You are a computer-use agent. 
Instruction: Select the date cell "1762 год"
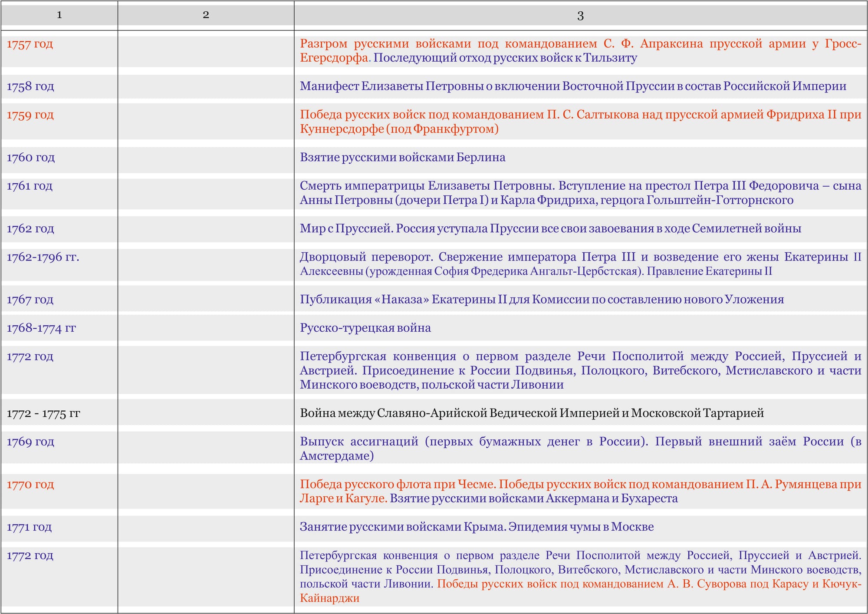click(30, 229)
